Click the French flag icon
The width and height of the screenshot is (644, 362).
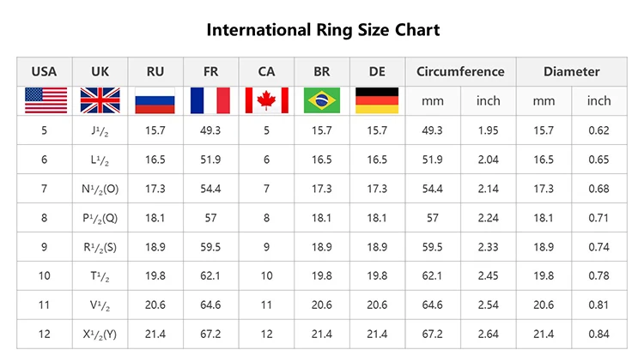point(210,100)
